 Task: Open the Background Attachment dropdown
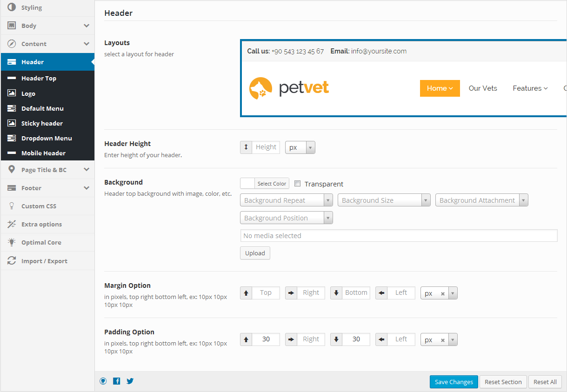pyautogui.click(x=482, y=200)
